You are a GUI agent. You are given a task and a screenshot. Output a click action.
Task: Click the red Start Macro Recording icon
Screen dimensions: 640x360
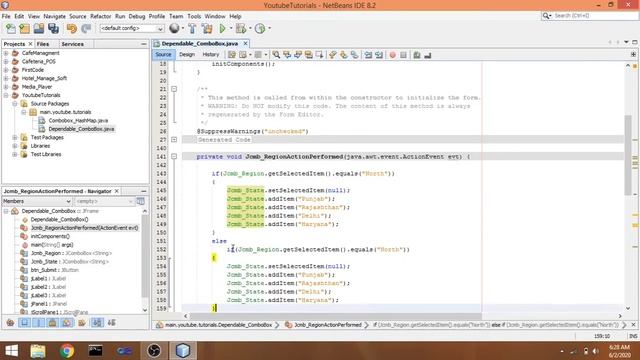(x=393, y=55)
